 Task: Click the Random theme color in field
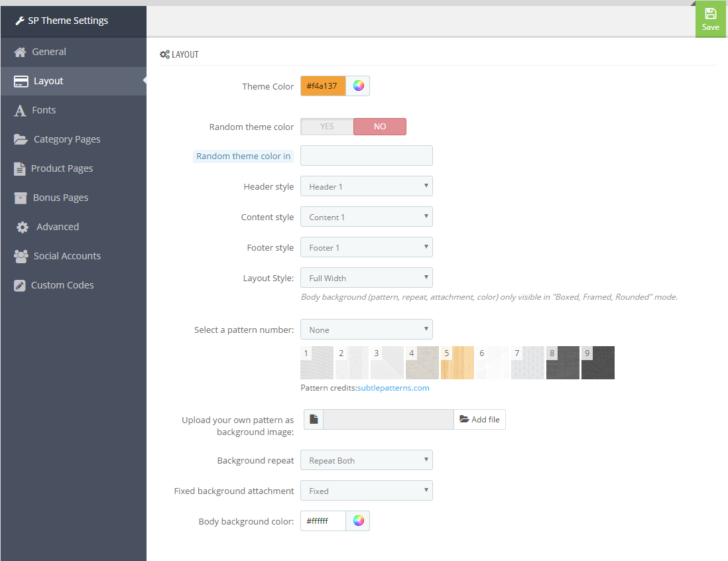366,156
